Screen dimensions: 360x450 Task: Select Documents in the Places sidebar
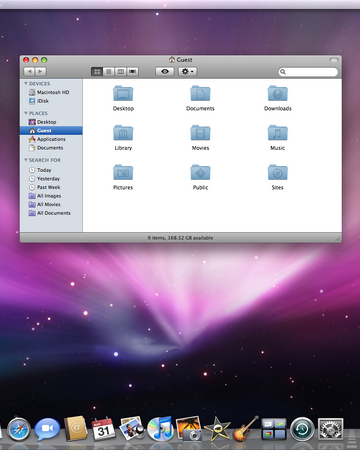click(51, 148)
